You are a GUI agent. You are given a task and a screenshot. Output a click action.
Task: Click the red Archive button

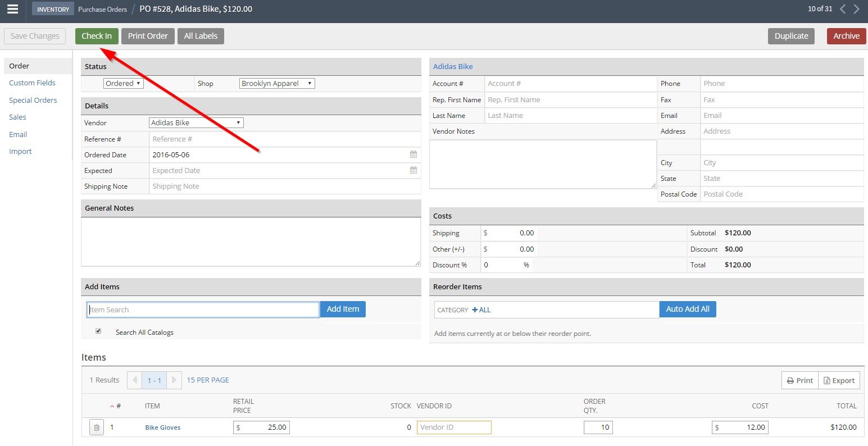(846, 36)
